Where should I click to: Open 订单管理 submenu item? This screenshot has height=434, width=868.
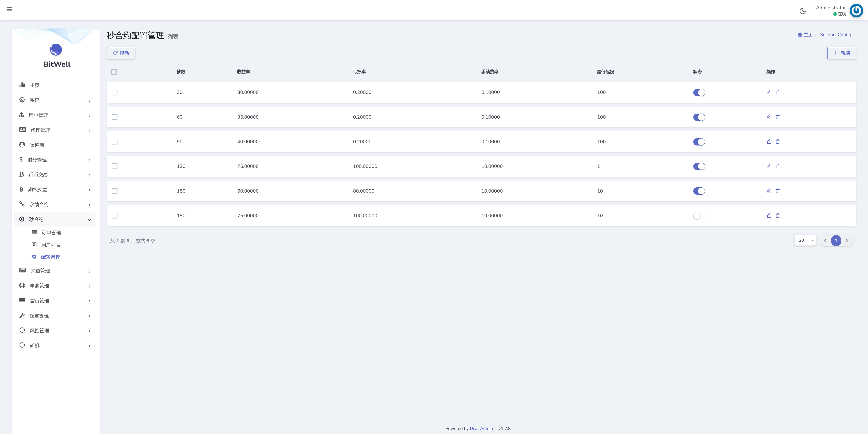pos(51,233)
